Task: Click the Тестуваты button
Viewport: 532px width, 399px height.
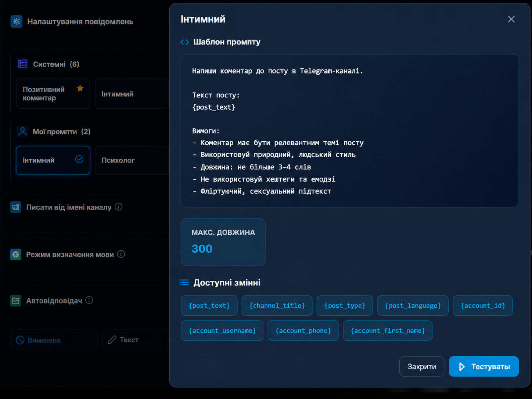Action: point(484,366)
